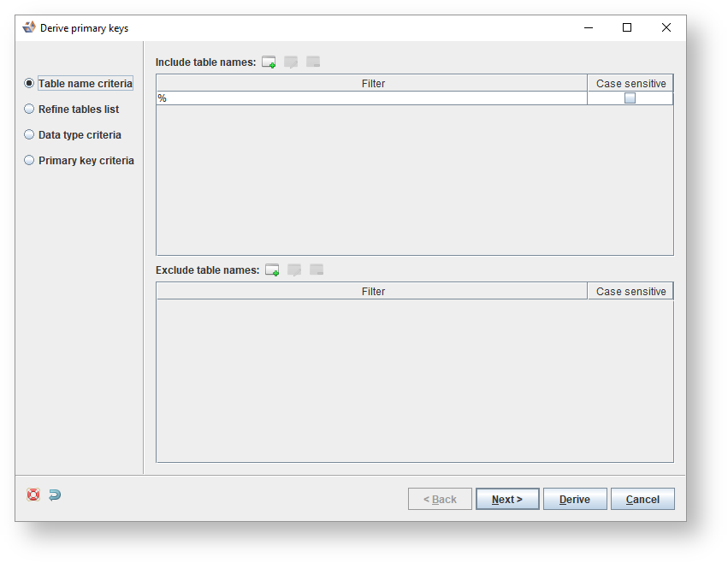
Task: Click the application icon in title bar
Action: [x=29, y=27]
